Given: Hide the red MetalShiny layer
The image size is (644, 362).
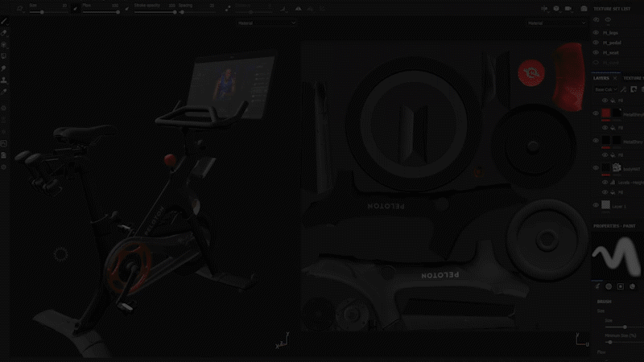Looking at the screenshot, I should click(x=596, y=113).
